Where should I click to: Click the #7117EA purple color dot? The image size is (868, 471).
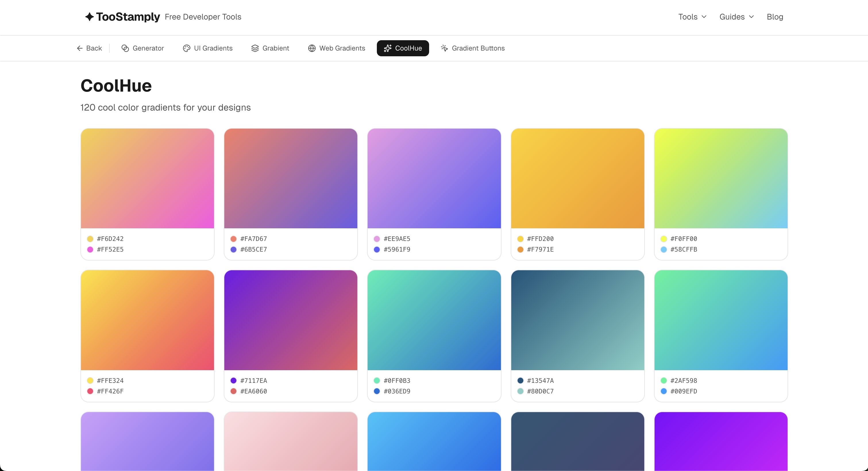234,381
